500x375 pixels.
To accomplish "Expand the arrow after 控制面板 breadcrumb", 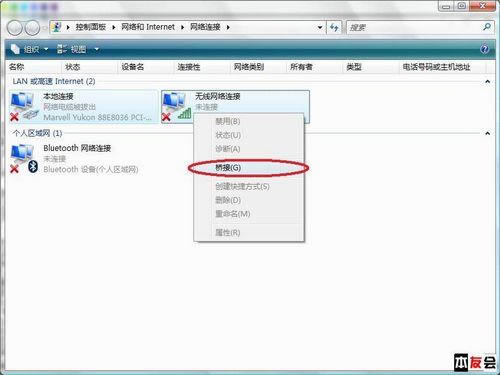I will point(114,27).
